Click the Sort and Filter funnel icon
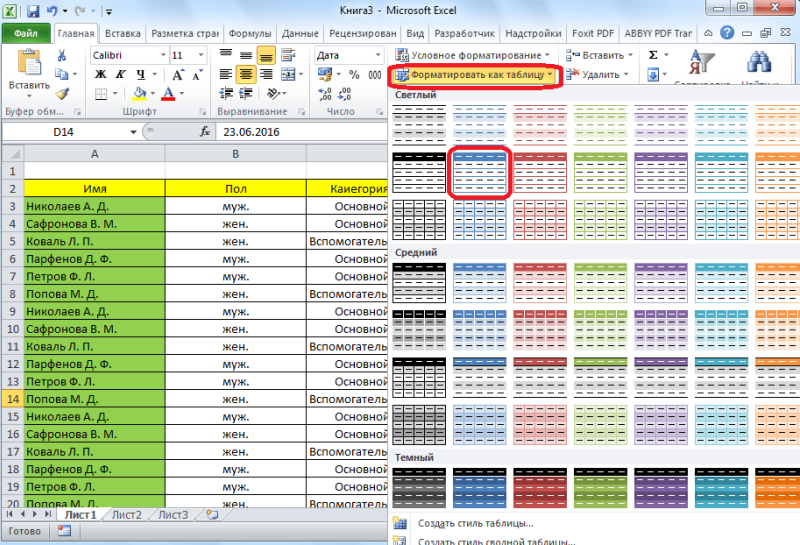Viewport: 800px width, 545px height. [x=702, y=62]
